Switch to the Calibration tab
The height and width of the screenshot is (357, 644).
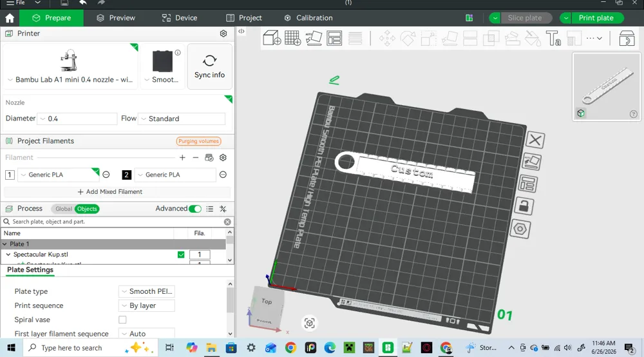[308, 18]
